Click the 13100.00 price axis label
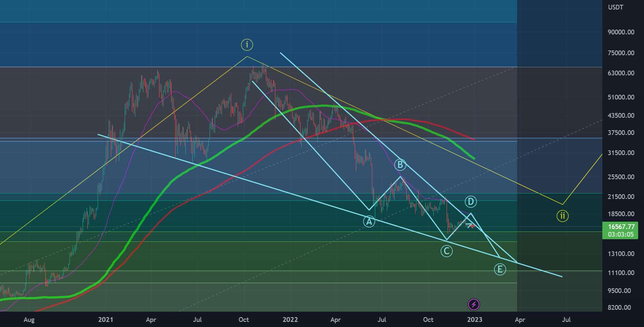644x327 pixels. (621, 254)
